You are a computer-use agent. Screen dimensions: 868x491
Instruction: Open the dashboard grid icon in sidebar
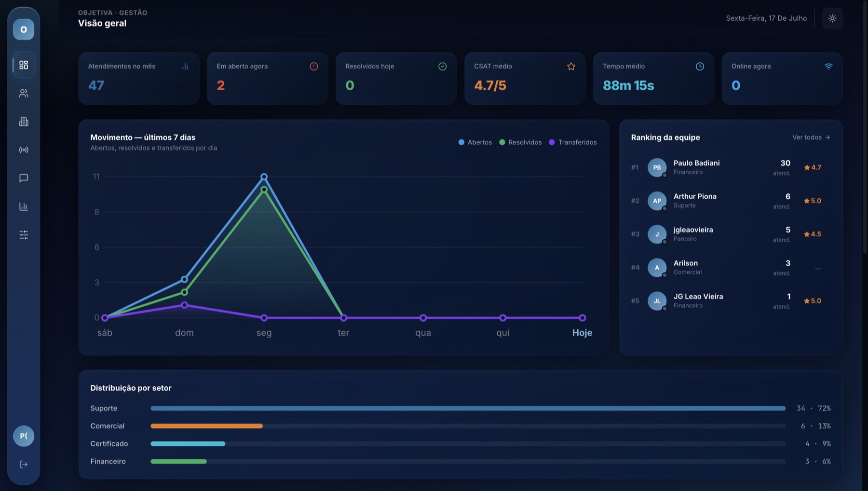coord(24,65)
